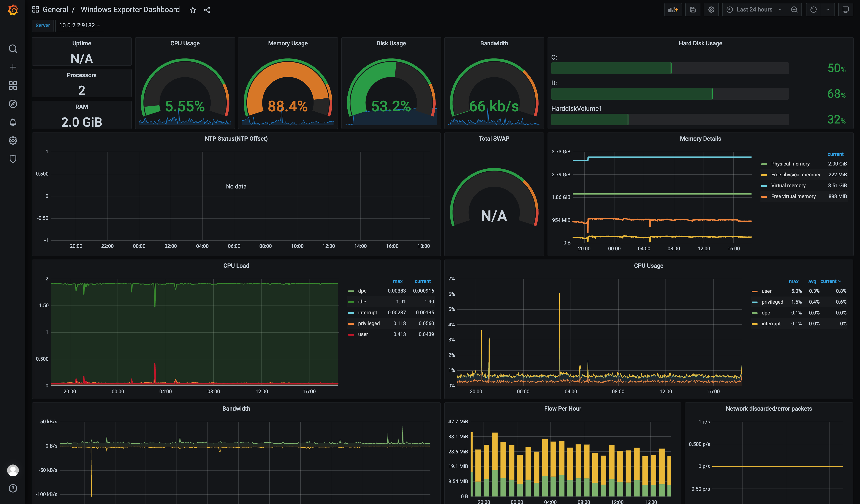Open the Flow Per Hour panel title
Viewport: 860px width, 504px height.
click(x=562, y=409)
